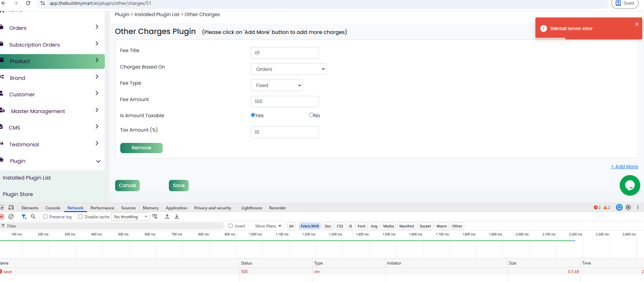
Task: Export HAR file with download icon
Action: point(177,217)
